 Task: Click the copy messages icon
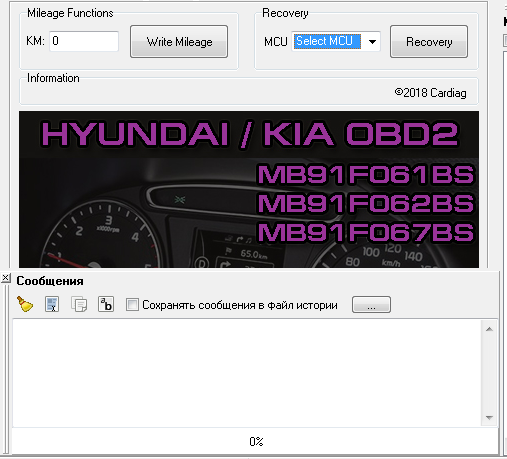(x=79, y=304)
